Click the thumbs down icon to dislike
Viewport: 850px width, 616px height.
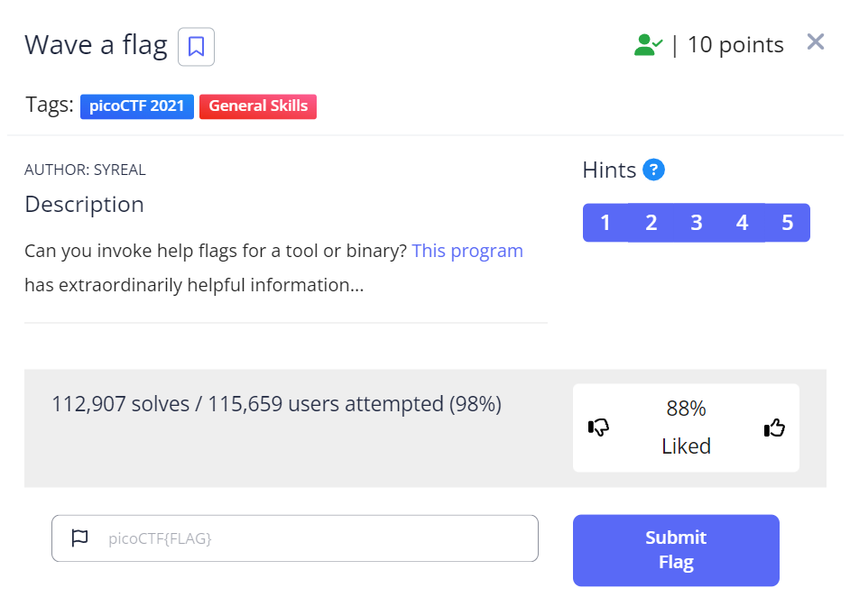coord(600,428)
